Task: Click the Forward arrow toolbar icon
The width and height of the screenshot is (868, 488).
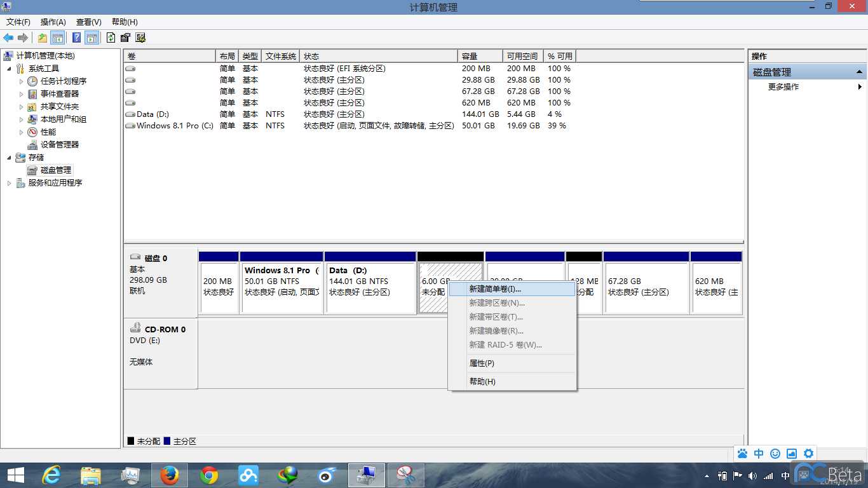Action: point(23,38)
